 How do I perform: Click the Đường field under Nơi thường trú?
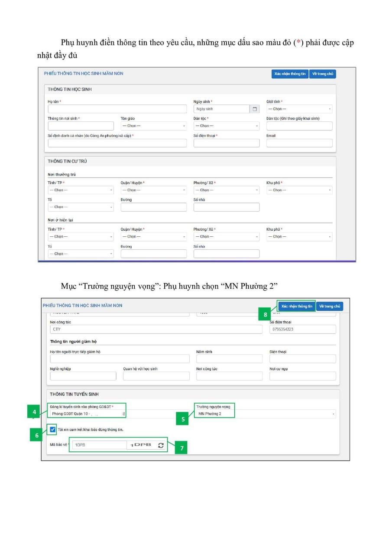[x=154, y=207]
